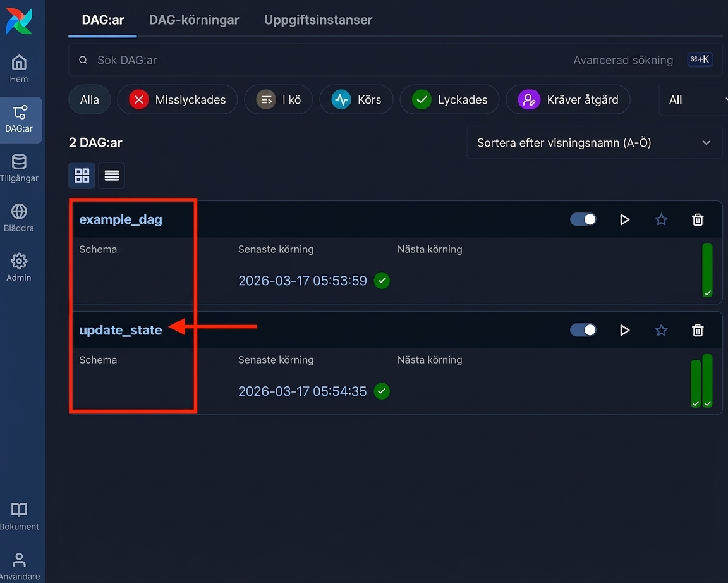
Task: Pause the update_state toggle
Action: (x=583, y=330)
